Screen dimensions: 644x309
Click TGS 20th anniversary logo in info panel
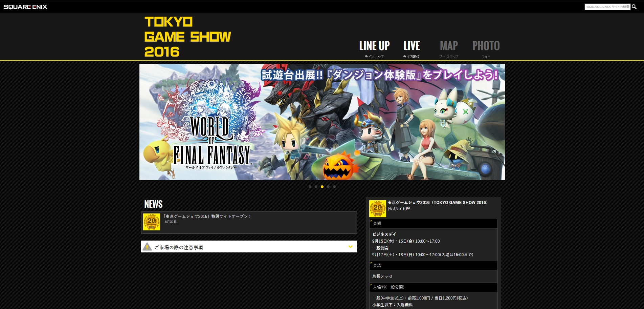coord(378,209)
